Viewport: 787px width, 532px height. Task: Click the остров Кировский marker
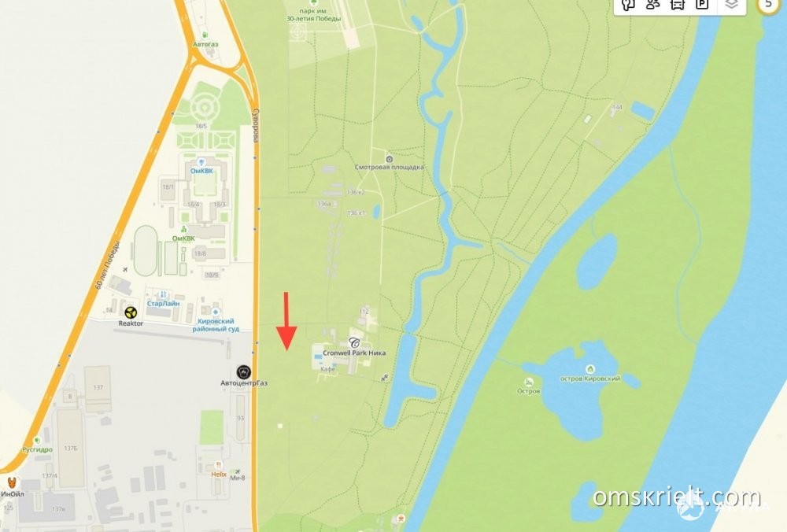(x=589, y=369)
